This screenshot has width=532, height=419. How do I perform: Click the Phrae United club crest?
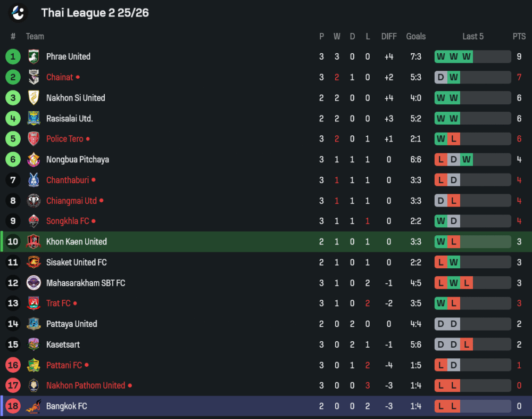[x=34, y=56]
